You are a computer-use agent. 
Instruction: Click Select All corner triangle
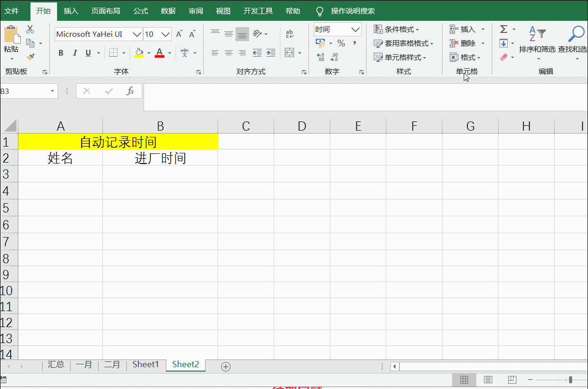pyautogui.click(x=10, y=126)
